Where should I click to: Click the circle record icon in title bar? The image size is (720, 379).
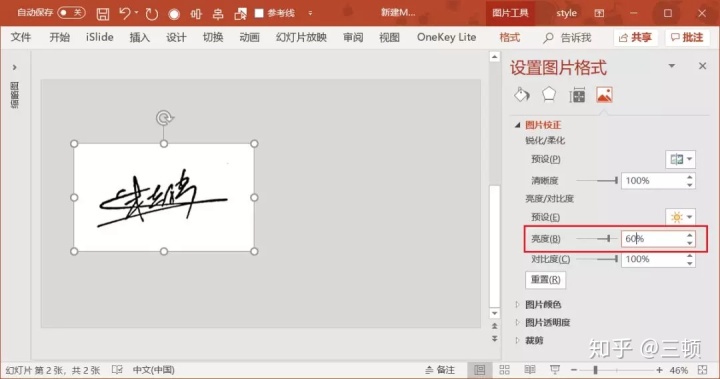tap(174, 14)
